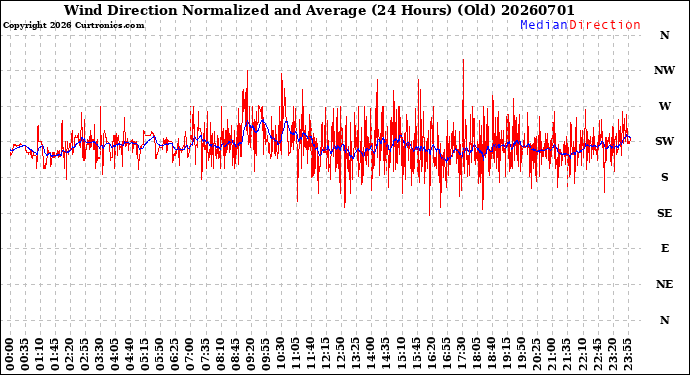690x375 pixels.
Task: Click the 05:50 time label
Action: pos(160,354)
